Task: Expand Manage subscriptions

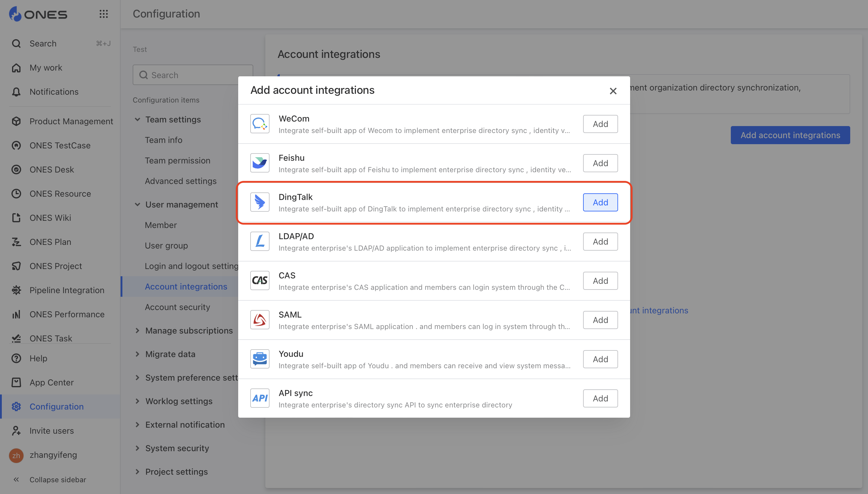Action: 137,331
